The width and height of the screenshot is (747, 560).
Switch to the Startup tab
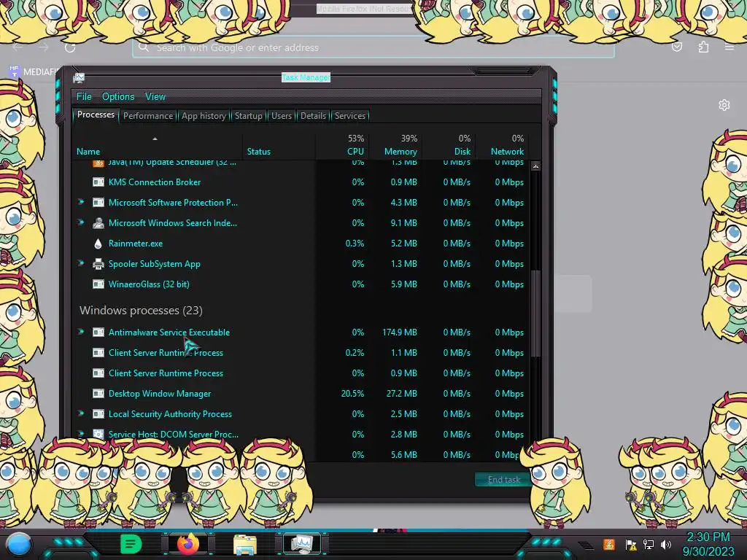click(248, 116)
